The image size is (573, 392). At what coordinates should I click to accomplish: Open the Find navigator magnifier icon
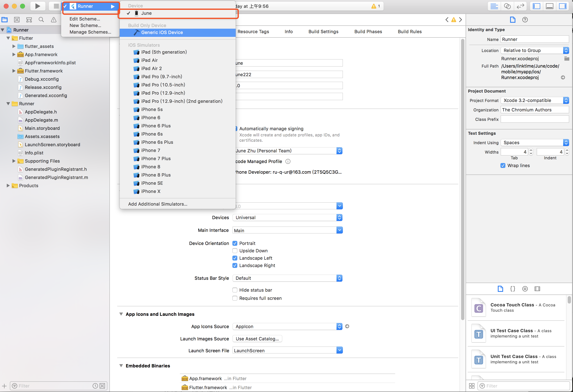pyautogui.click(x=41, y=20)
